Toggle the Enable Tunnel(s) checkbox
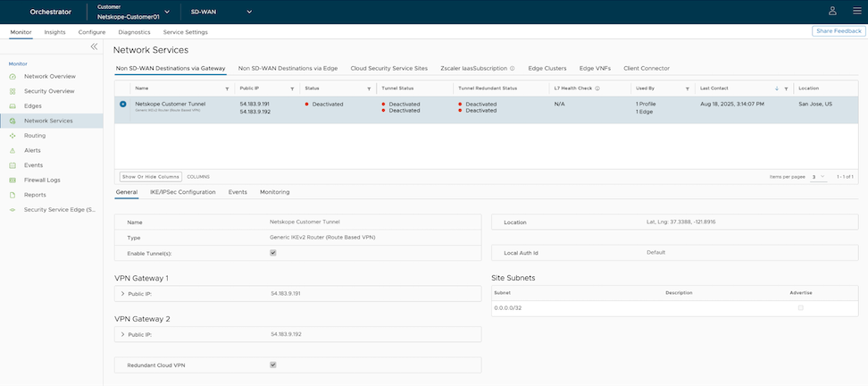 click(273, 253)
